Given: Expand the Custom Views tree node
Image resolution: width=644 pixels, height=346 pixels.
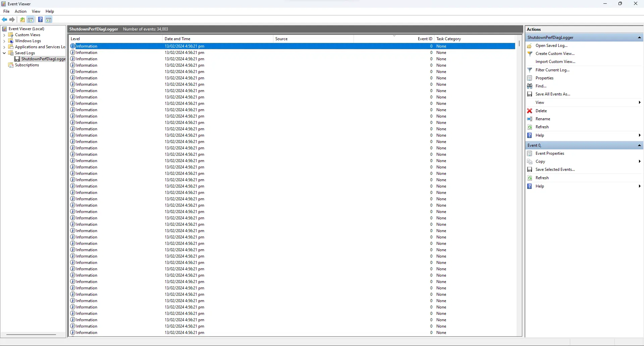Looking at the screenshot, I should click(x=4, y=35).
